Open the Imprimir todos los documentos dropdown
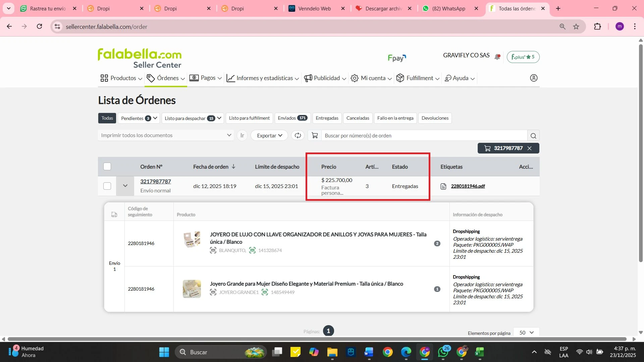Viewport: 644px width, 362px height. pyautogui.click(x=166, y=135)
